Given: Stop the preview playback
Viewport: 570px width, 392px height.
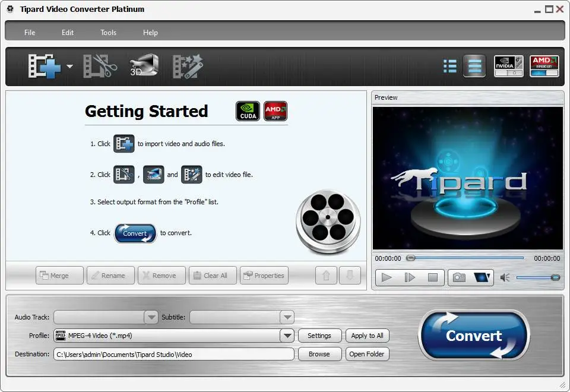Looking at the screenshot, I should 433,277.
